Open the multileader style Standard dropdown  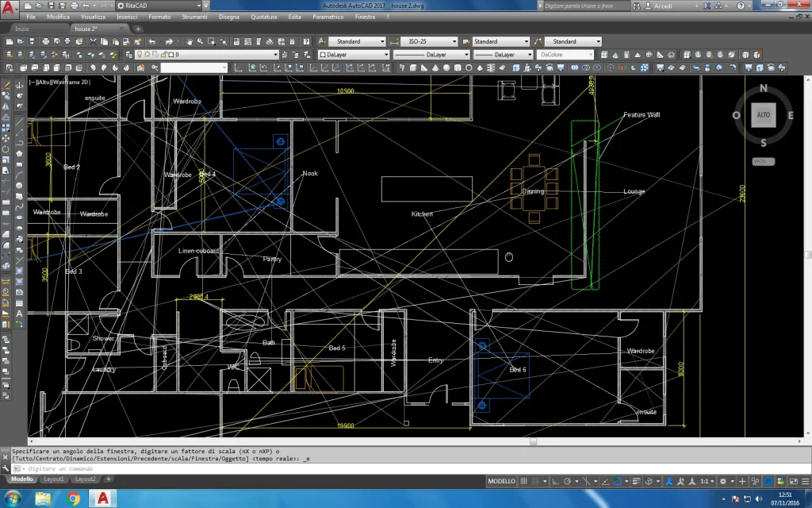598,41
